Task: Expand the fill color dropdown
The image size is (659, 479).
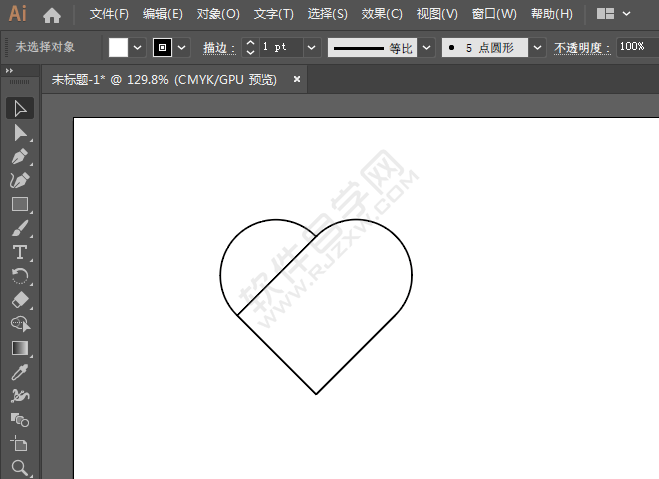Action: tap(138, 47)
